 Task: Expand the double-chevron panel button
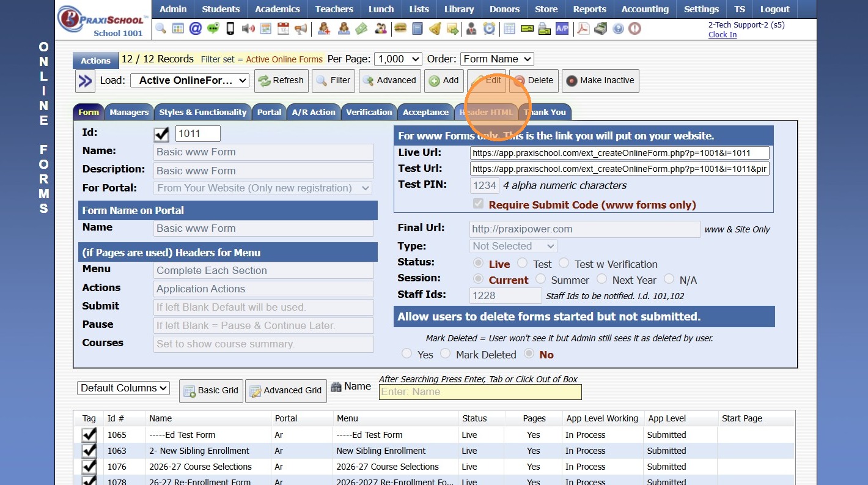point(85,81)
